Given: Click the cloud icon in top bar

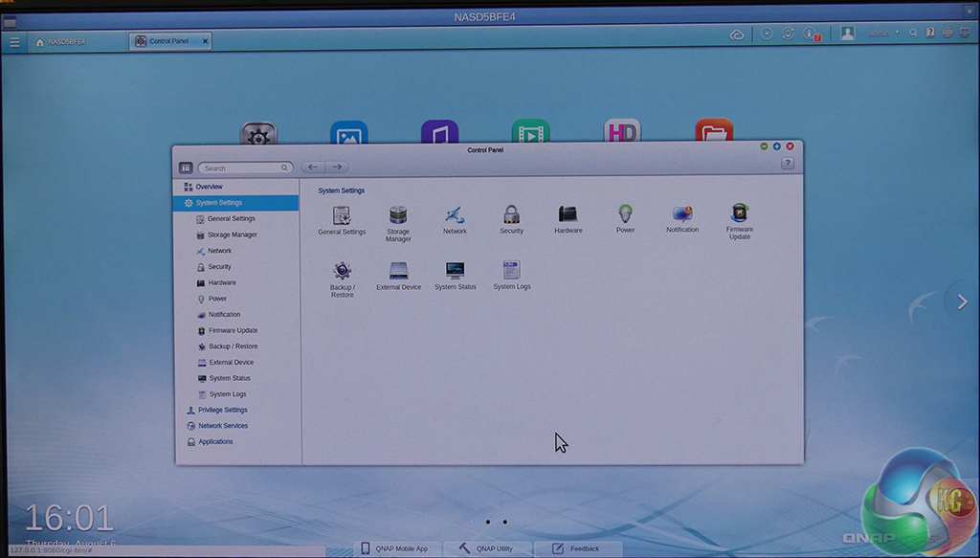Looking at the screenshot, I should pos(737,33).
